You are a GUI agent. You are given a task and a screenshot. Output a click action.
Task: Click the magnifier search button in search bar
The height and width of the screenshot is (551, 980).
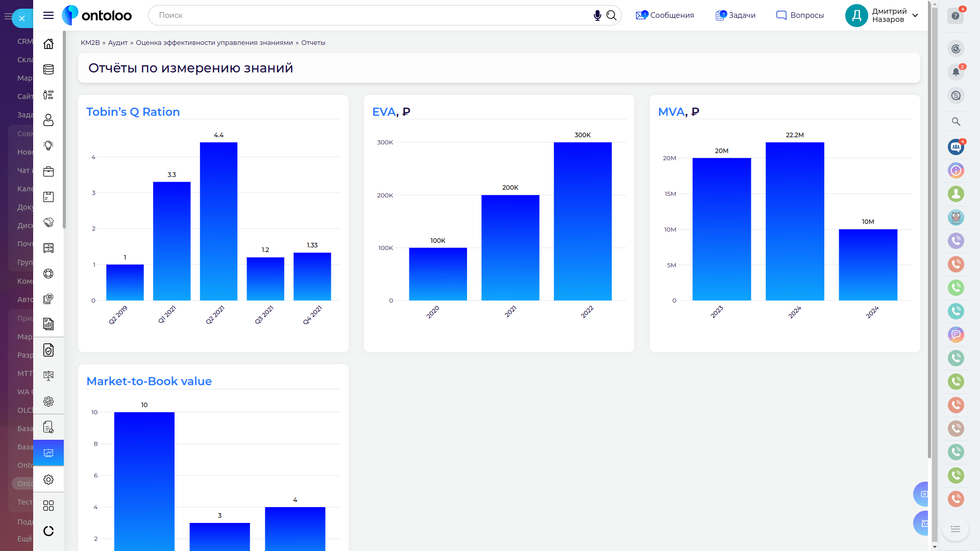tap(611, 15)
